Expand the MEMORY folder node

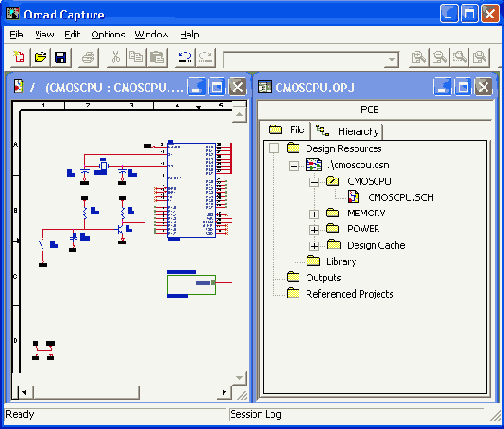314,214
